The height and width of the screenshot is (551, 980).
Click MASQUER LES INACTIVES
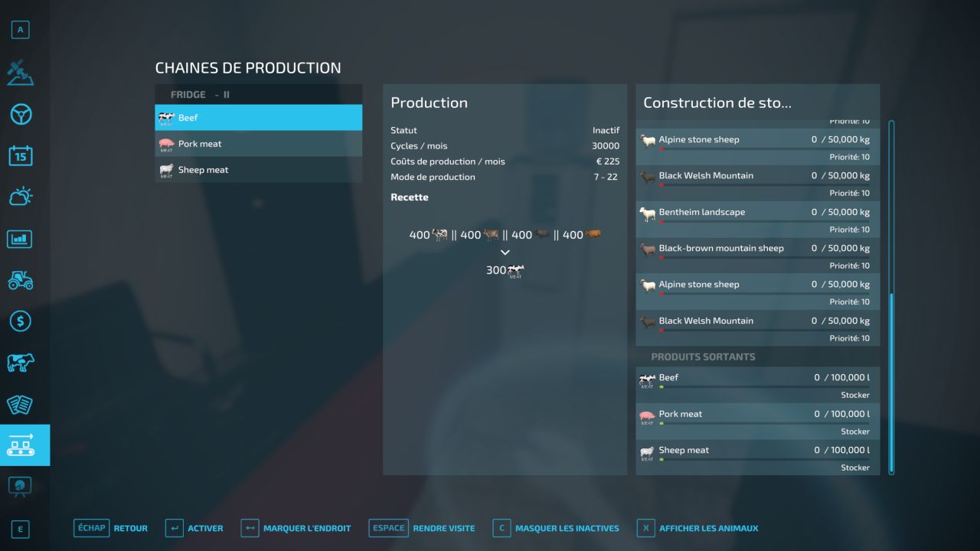pyautogui.click(x=567, y=528)
